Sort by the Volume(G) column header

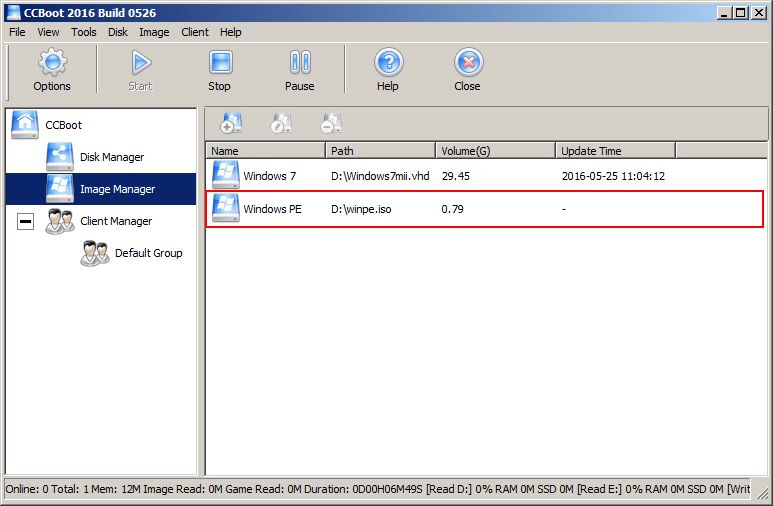(x=495, y=150)
